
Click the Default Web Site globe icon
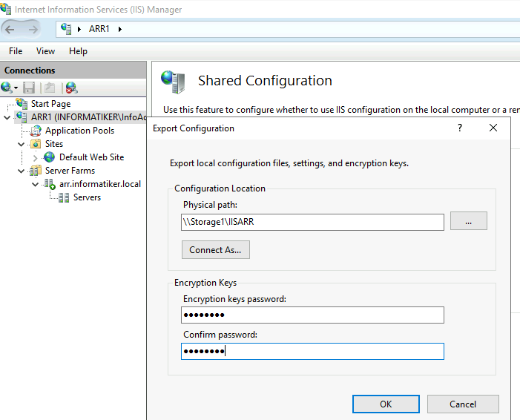[50, 157]
